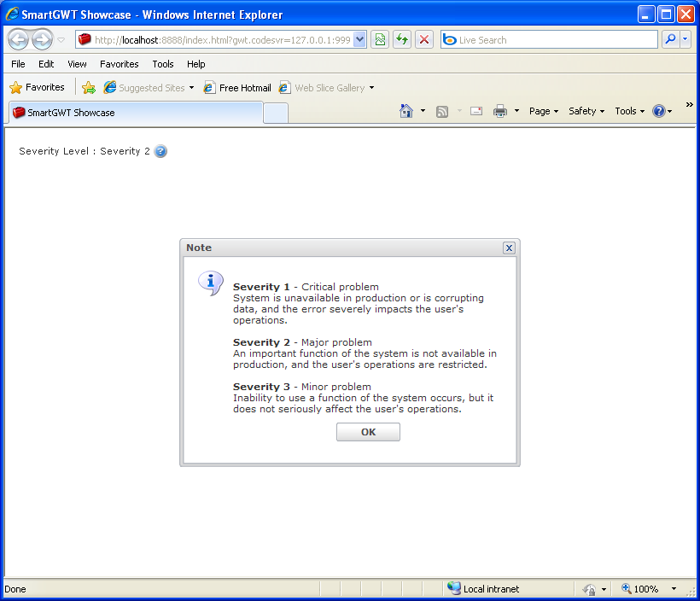This screenshot has height=601, width=700.
Task: Open the Tools menu in menu bar
Action: 163,64
